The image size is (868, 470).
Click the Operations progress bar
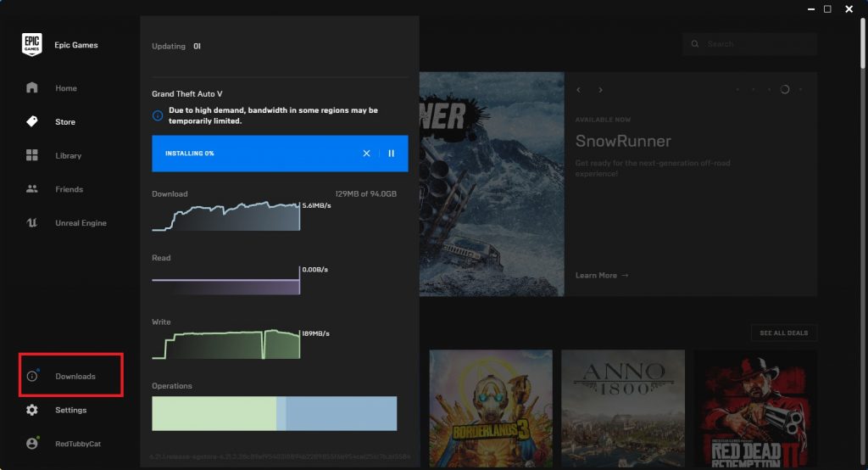point(275,413)
